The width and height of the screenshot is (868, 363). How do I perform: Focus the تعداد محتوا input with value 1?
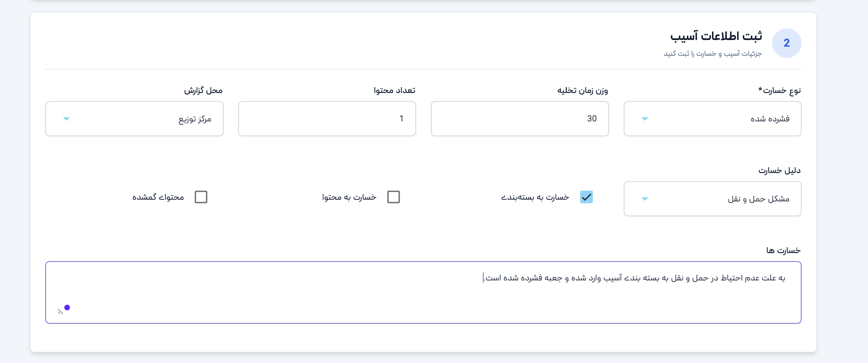(x=327, y=119)
